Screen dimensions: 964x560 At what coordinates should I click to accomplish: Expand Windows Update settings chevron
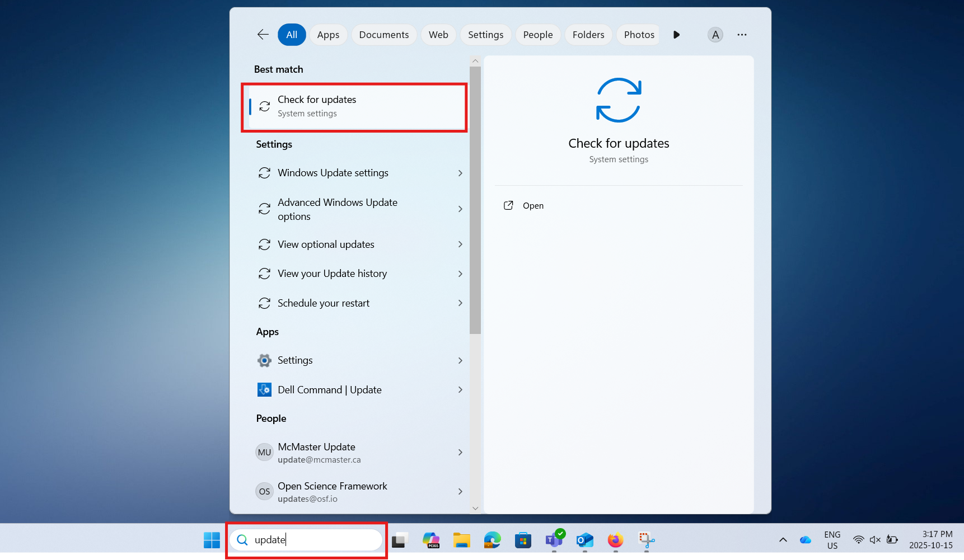(460, 173)
